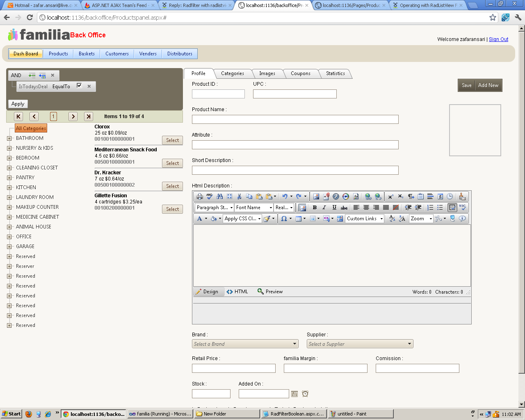Click Select button for Gillette Fusion
Screen dimensions: 525x420
tap(172, 209)
